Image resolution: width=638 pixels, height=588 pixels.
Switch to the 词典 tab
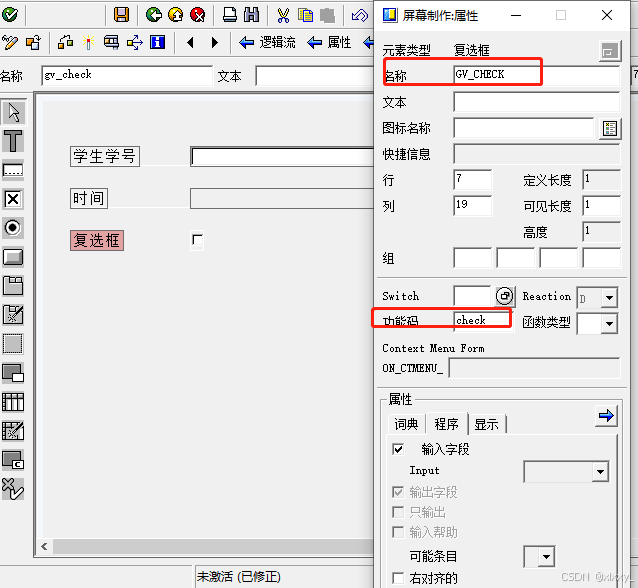click(406, 424)
